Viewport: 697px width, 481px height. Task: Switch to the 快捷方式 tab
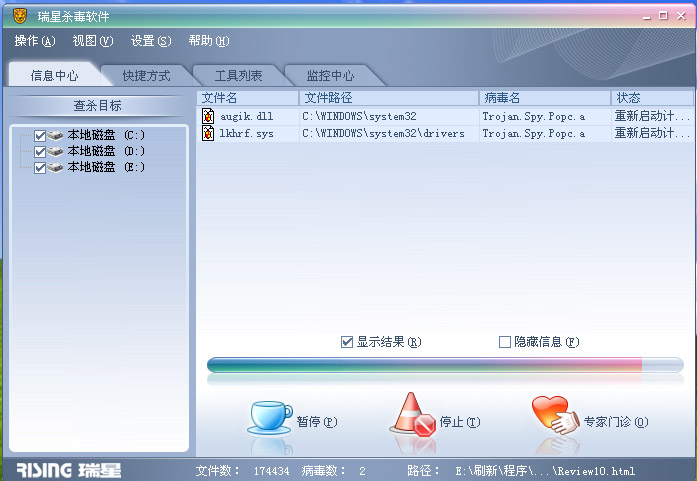[146, 76]
